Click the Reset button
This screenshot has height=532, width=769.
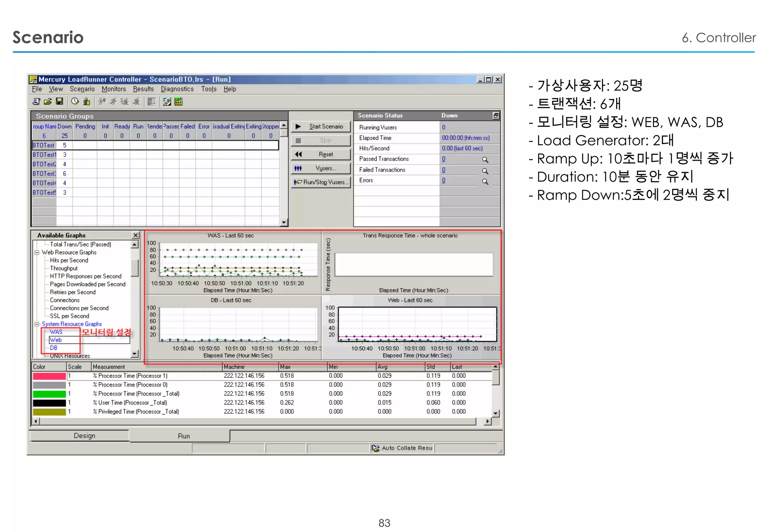tap(321, 154)
